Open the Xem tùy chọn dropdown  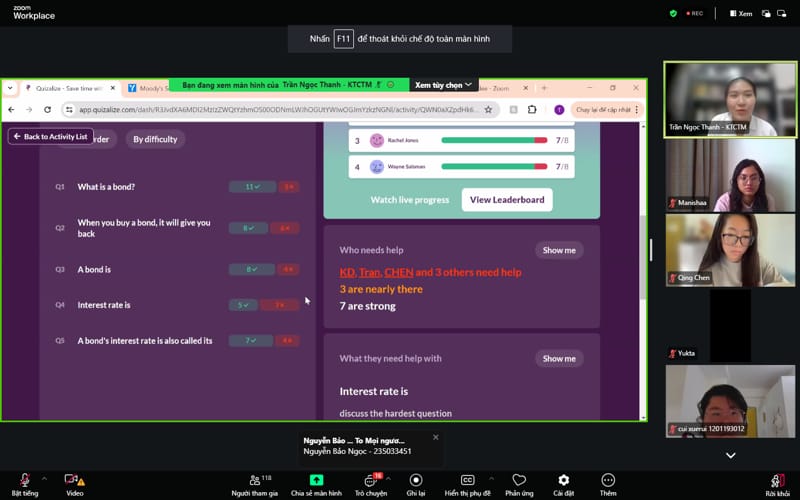coord(444,85)
